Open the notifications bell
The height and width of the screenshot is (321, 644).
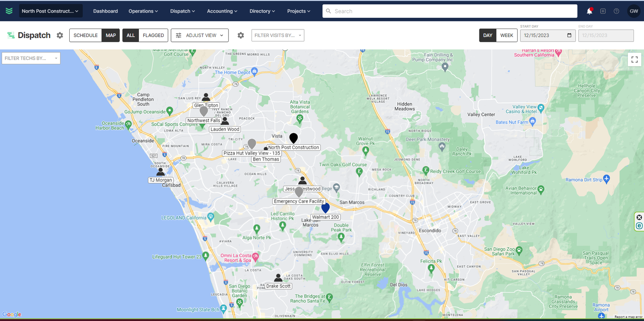(589, 11)
